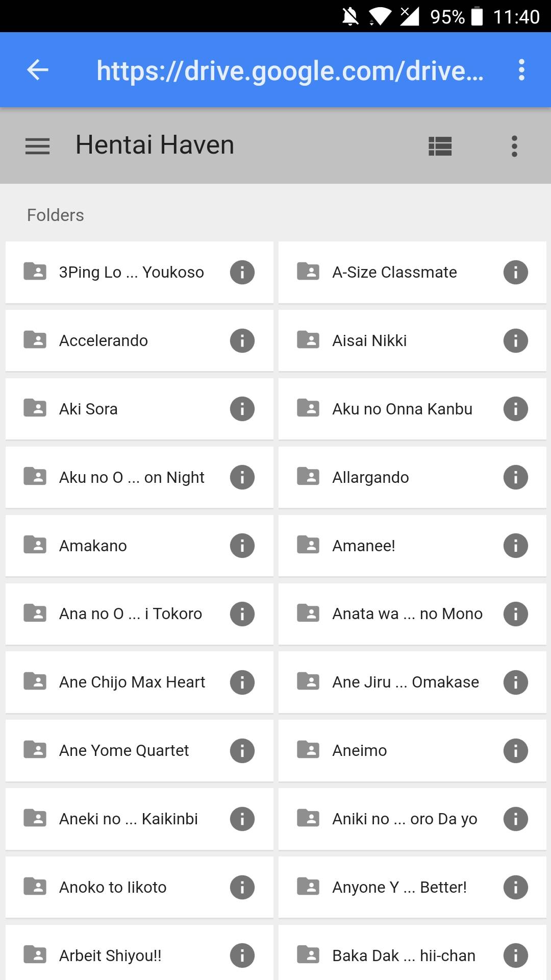This screenshot has height=980, width=551.
Task: Open Drive folder options three-dot menu
Action: [514, 146]
